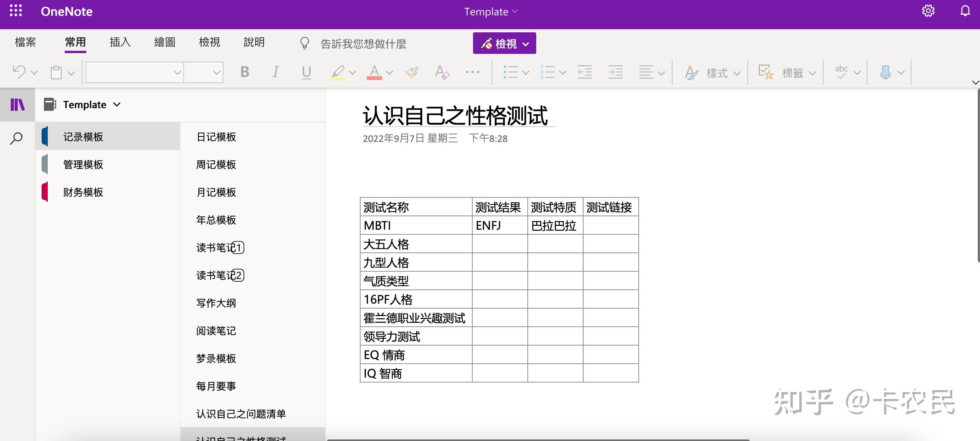980x441 pixels.
Task: Expand the Template notebook dropdown in the navigation pane
Action: [117, 104]
